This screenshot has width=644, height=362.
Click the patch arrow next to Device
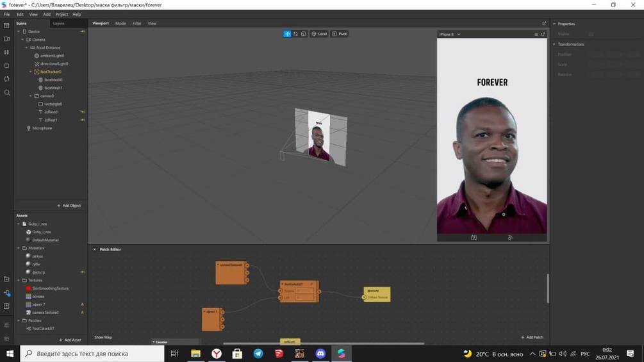click(x=82, y=31)
